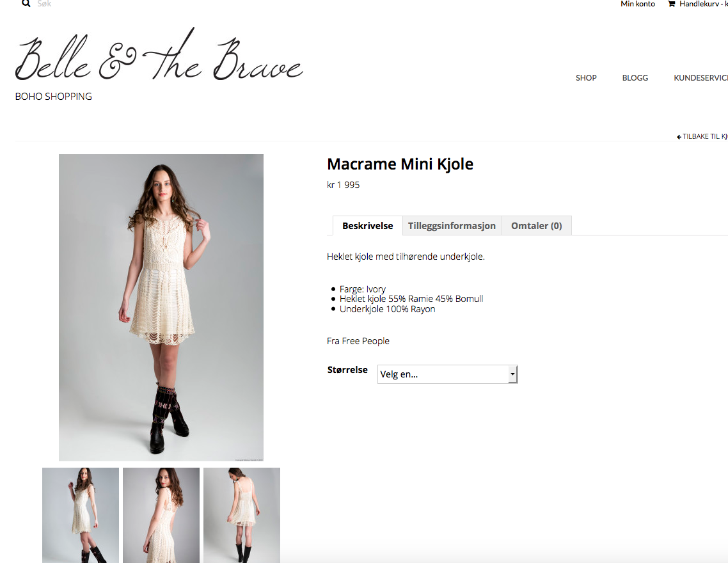Open the Handlekurv cart link

coord(702,4)
